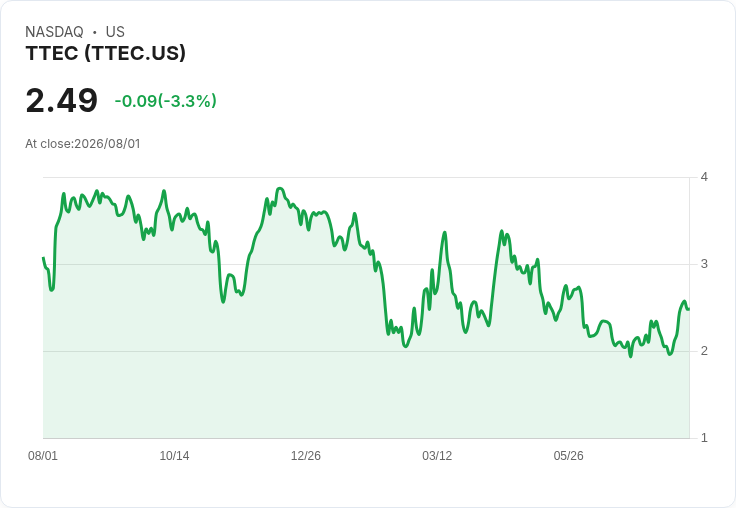Click the final data point of line
This screenshot has height=508, width=736.
tap(689, 309)
